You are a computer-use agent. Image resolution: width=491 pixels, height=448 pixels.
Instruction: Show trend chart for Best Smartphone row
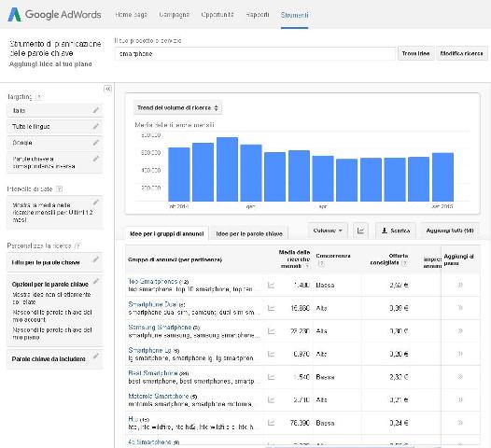[272, 377]
